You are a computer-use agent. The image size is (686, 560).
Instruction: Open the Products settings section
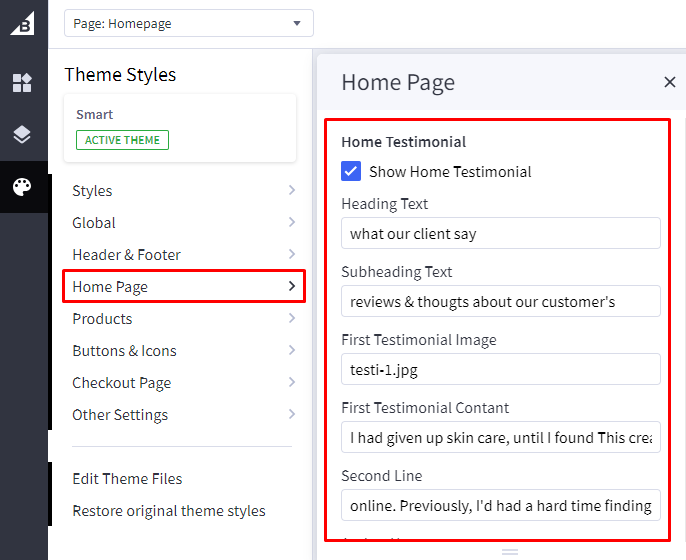click(x=182, y=319)
